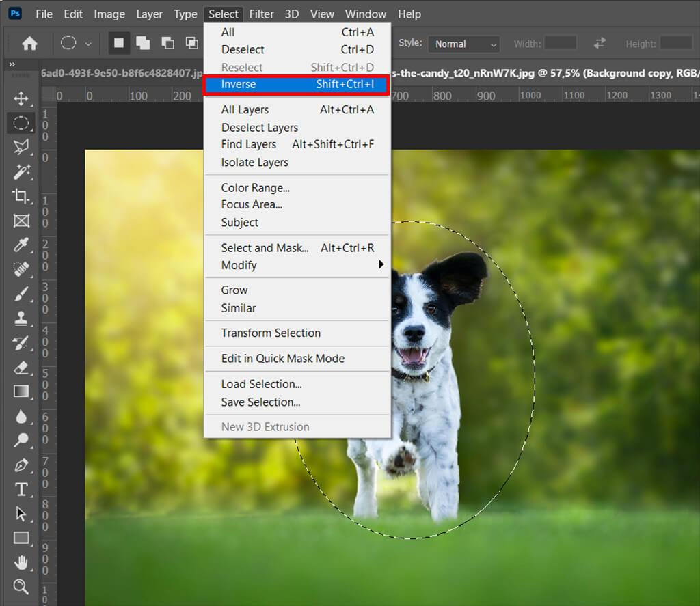Select the Dodge tool

21,441
